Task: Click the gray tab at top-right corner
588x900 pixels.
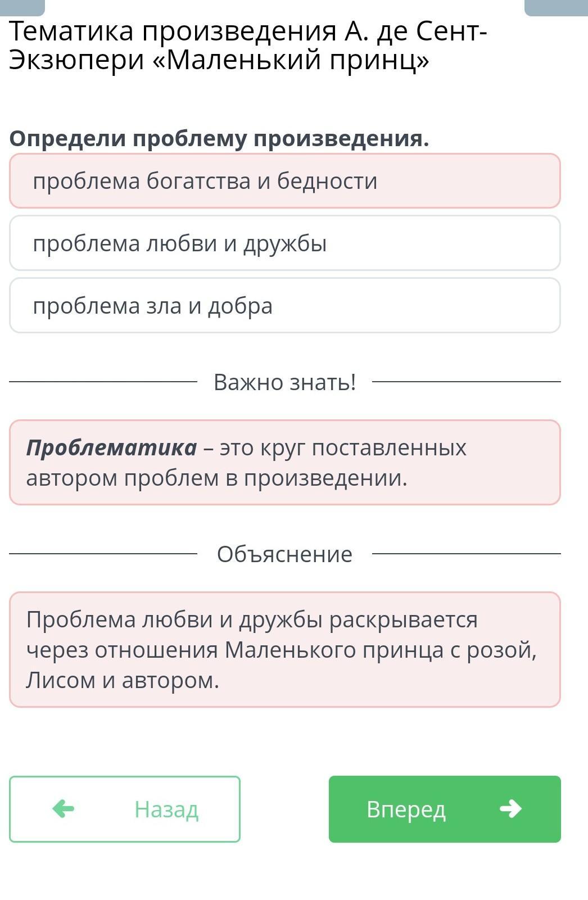Action: tap(555, 7)
